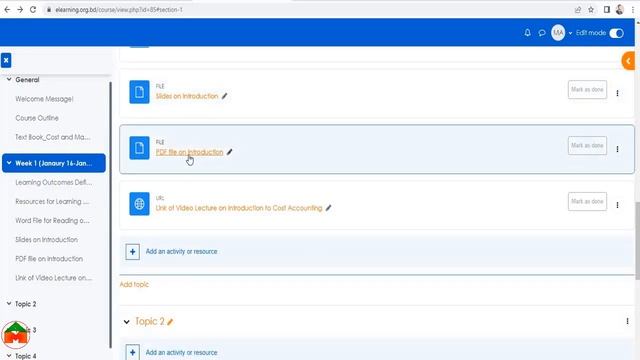Image resolution: width=640 pixels, height=360 pixels.
Task: Open Link of Video Lecture on Introduction
Action: [239, 208]
